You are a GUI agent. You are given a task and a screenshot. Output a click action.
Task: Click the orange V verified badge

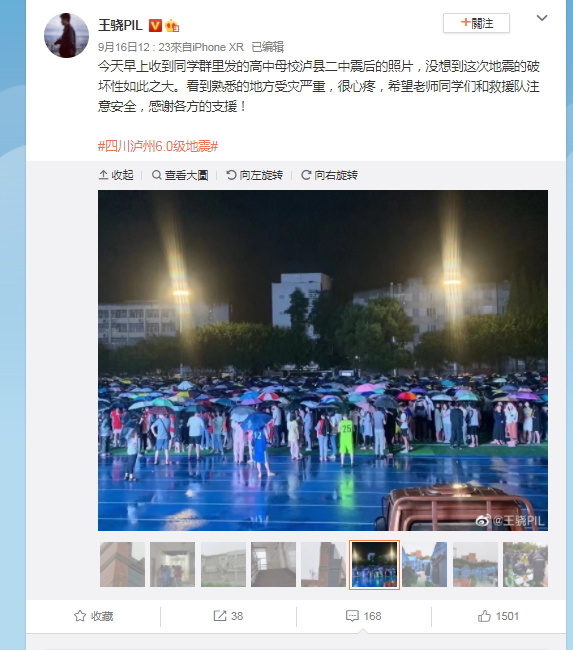pos(155,26)
